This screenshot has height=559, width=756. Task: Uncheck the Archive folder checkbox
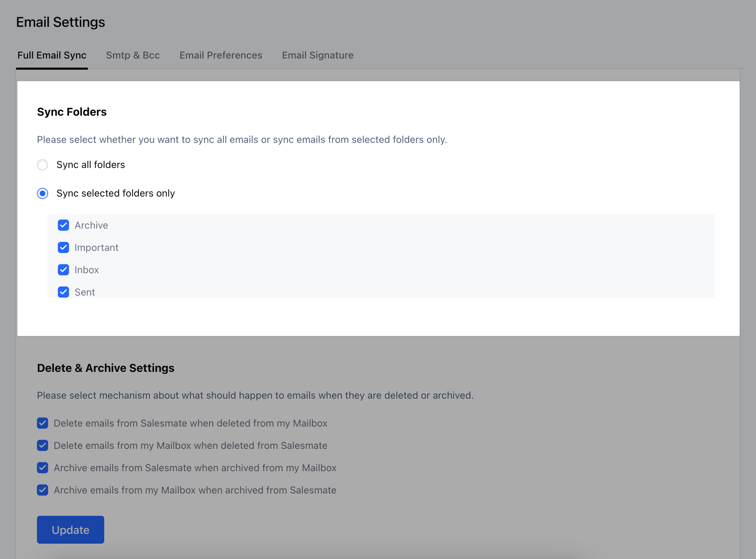pyautogui.click(x=63, y=225)
